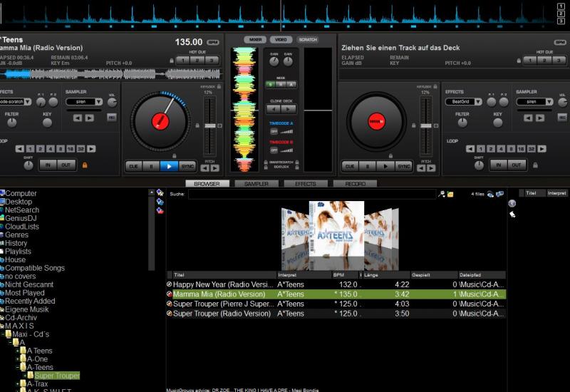Click right deck sampler previous arrow
Image resolution: width=570 pixels, height=392 pixels.
click(528, 118)
